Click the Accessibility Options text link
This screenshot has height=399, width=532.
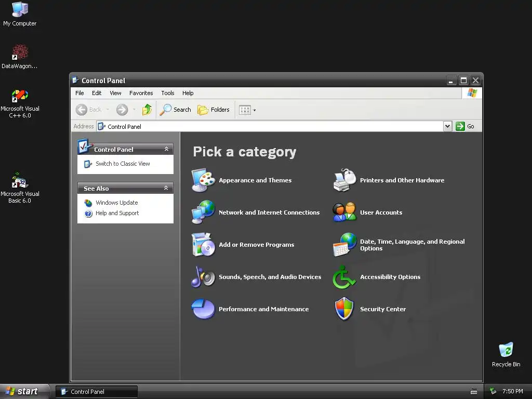(x=390, y=277)
